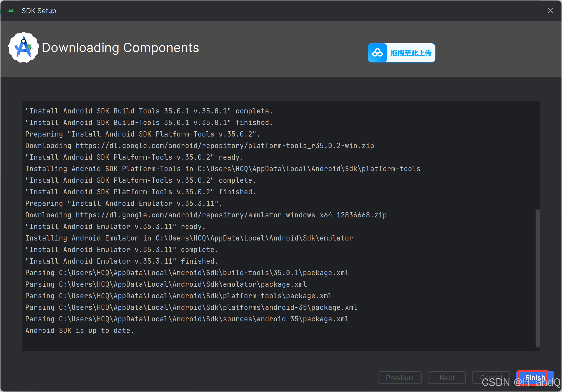Click the disabled Next button
This screenshot has width=562, height=392.
[447, 378]
